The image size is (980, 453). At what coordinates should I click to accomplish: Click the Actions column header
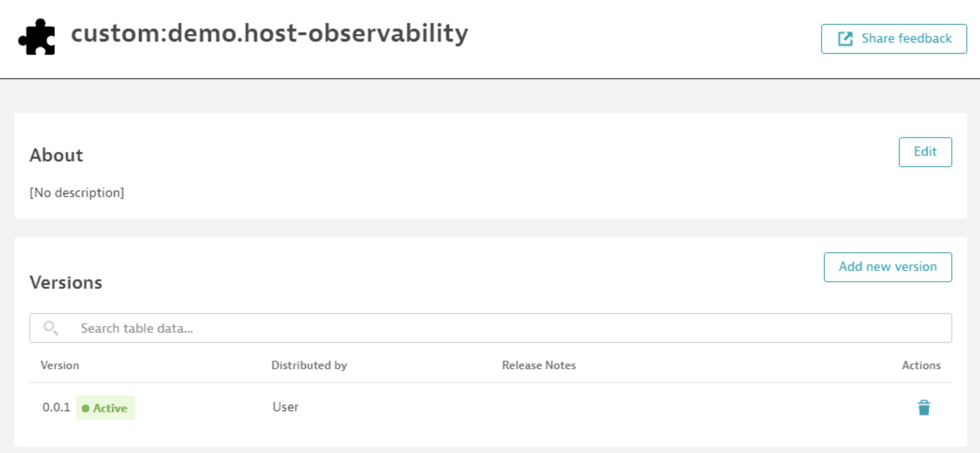pos(921,365)
